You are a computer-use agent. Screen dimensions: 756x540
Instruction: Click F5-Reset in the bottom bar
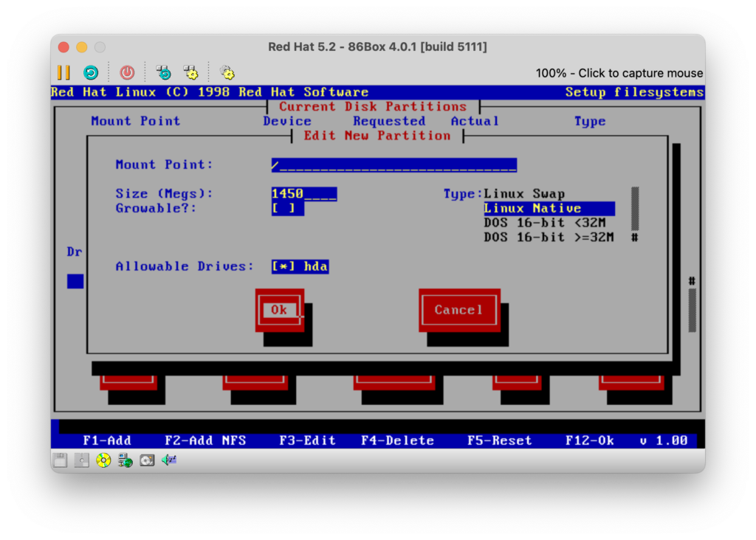(500, 440)
